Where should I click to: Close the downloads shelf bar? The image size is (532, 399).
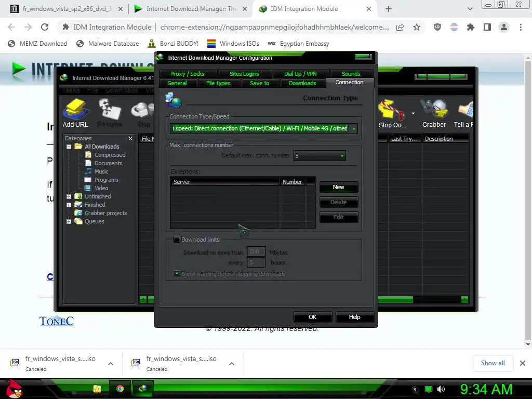[x=523, y=363]
